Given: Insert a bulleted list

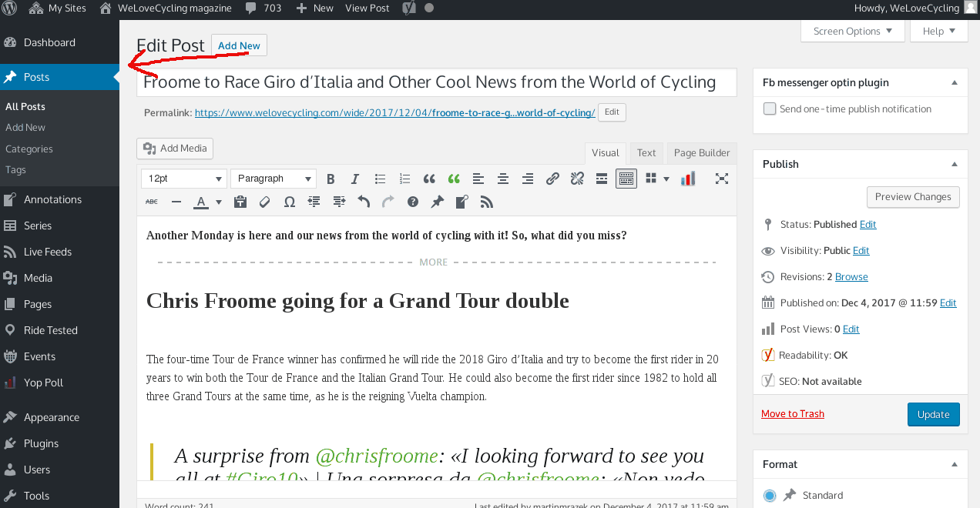Looking at the screenshot, I should (x=380, y=179).
